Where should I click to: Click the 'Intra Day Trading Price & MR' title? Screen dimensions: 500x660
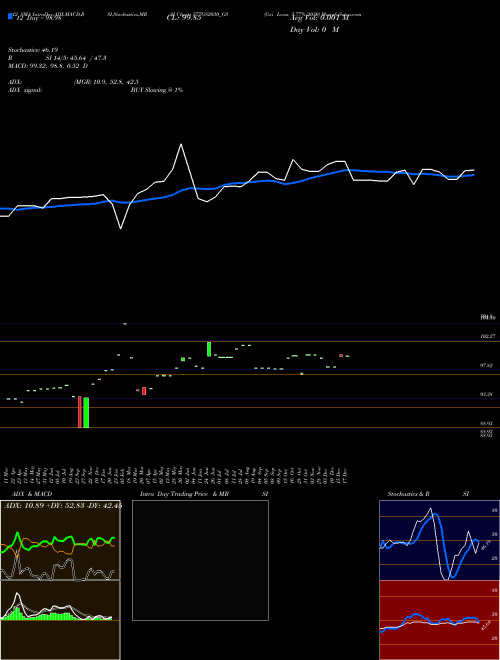tap(184, 494)
